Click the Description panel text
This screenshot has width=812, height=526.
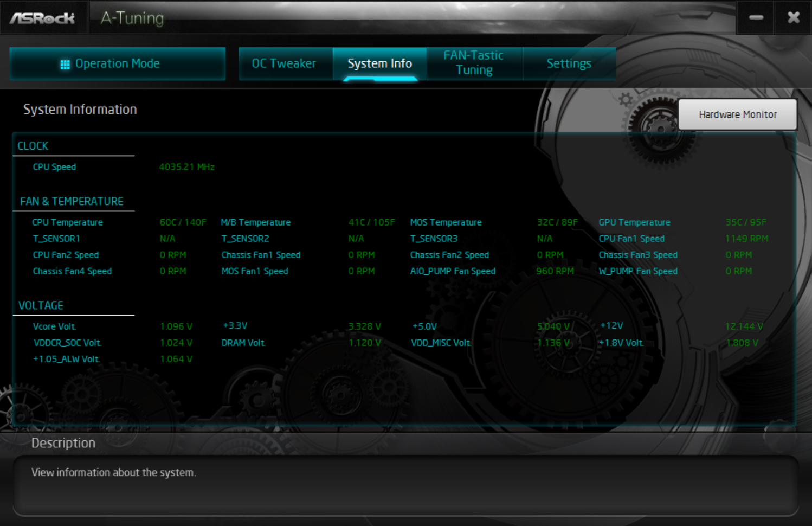[114, 472]
